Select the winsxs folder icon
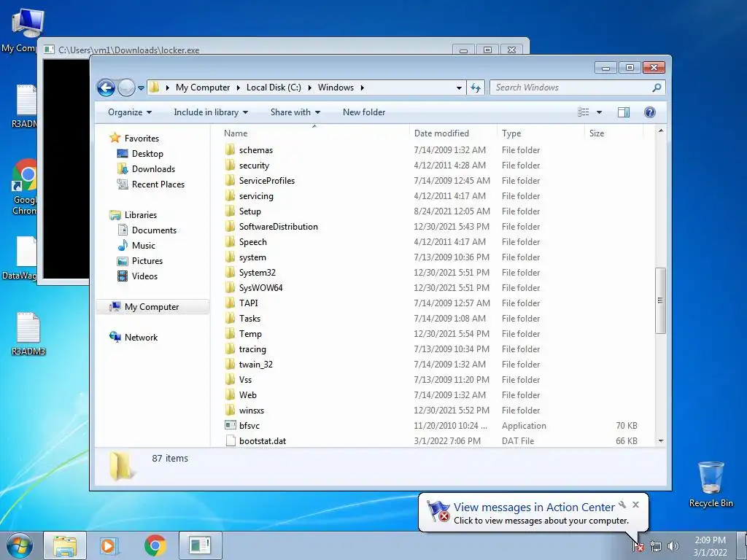This screenshot has width=747, height=560. 230,411
